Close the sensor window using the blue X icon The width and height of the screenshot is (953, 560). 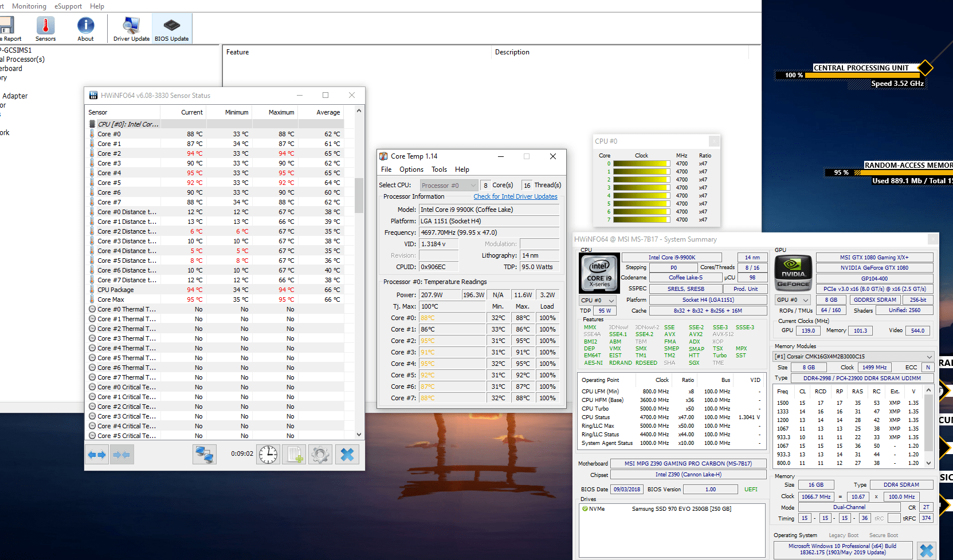[347, 455]
